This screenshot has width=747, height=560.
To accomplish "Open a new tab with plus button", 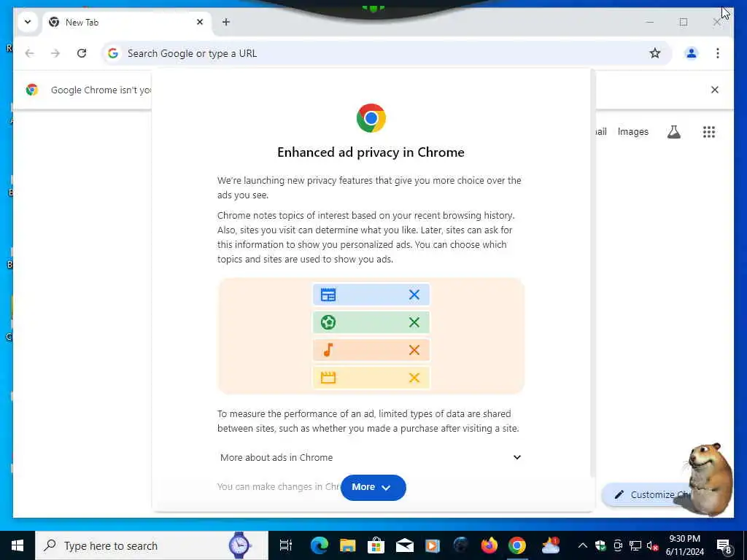I will point(226,22).
